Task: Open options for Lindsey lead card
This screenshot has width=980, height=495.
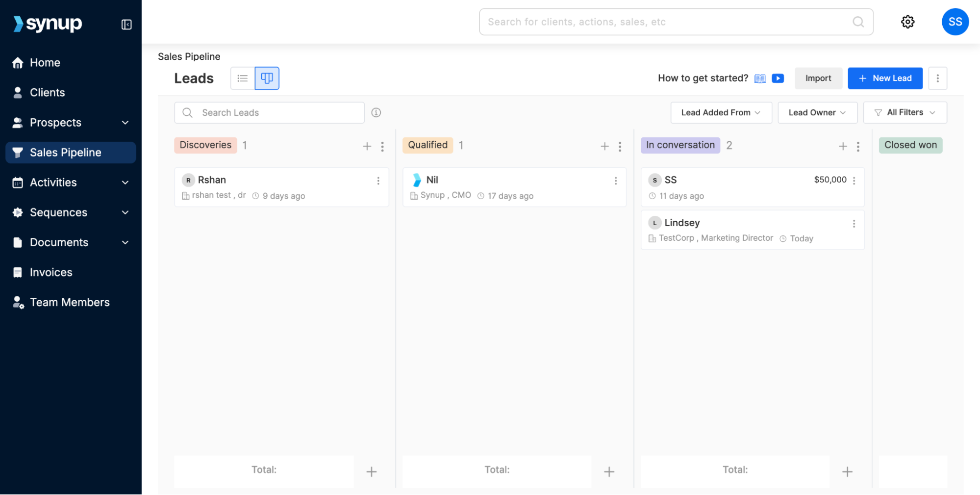Action: pos(854,223)
